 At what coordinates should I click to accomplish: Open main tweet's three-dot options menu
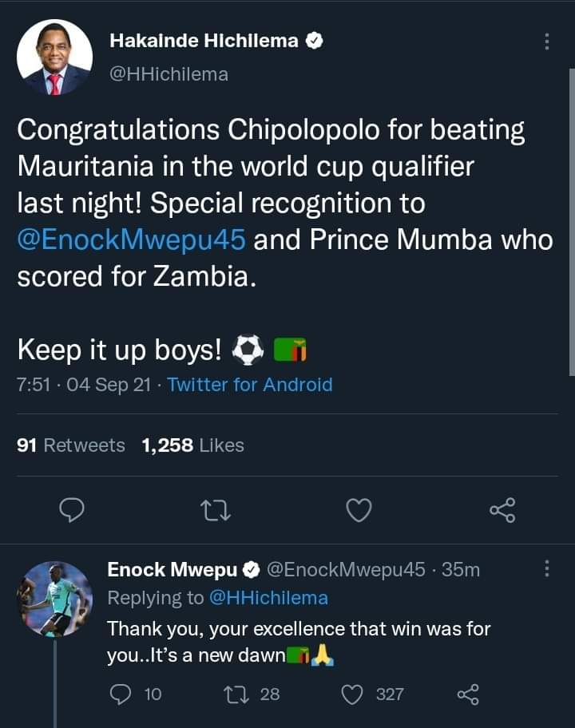point(546,42)
